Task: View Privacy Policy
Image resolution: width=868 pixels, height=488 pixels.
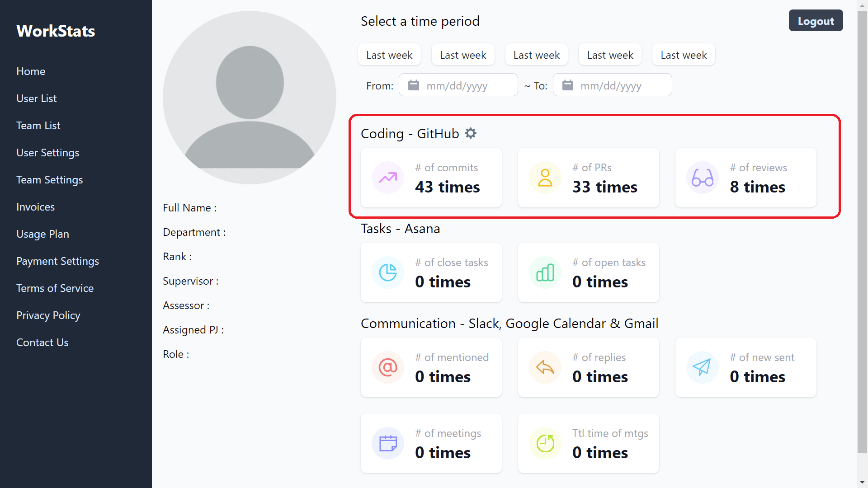Action: point(48,315)
